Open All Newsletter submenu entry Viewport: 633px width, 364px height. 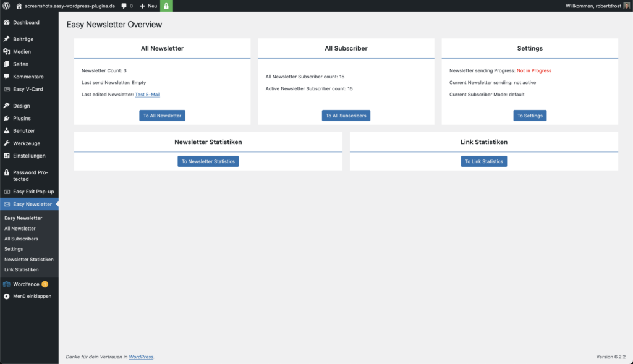[20, 229]
